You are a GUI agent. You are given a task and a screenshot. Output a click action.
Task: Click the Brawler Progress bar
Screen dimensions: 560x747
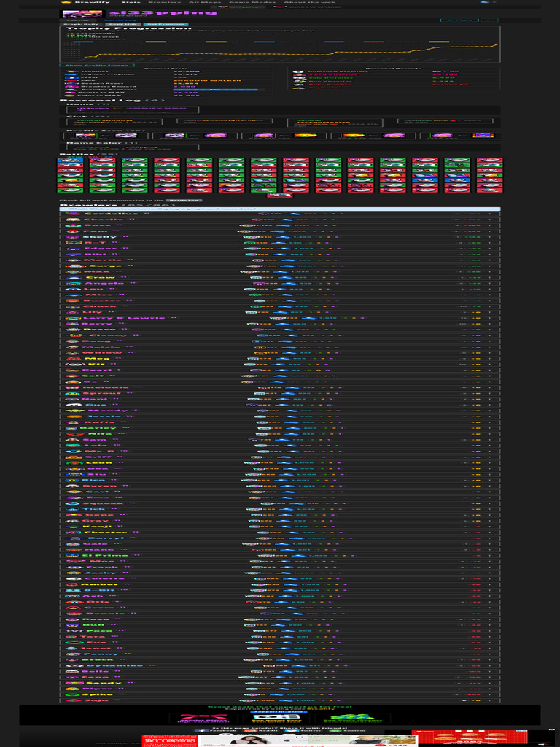coord(219,89)
